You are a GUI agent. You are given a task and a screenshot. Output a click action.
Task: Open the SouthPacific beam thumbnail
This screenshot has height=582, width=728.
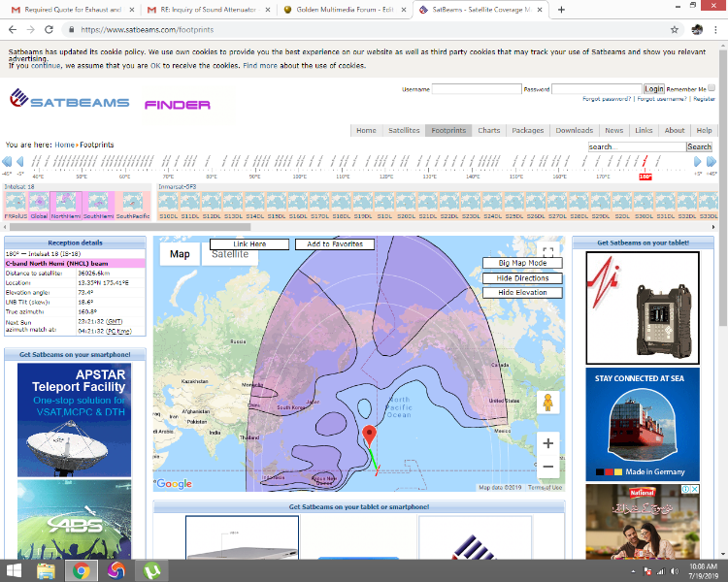(x=133, y=206)
